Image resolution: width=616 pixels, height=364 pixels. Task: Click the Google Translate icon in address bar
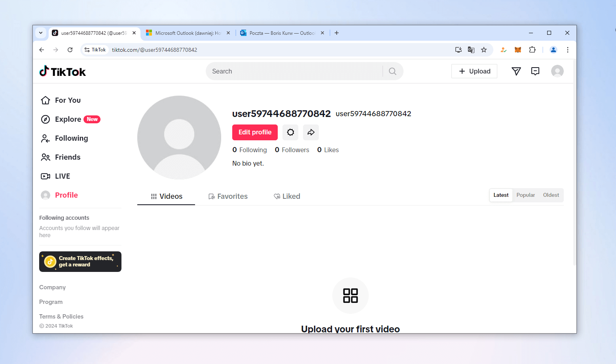point(471,50)
